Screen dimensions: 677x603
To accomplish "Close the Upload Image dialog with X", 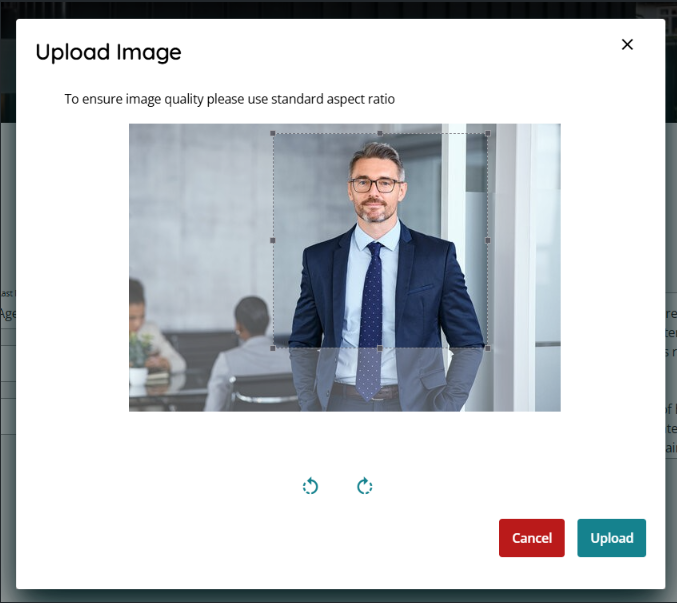I will [x=627, y=44].
